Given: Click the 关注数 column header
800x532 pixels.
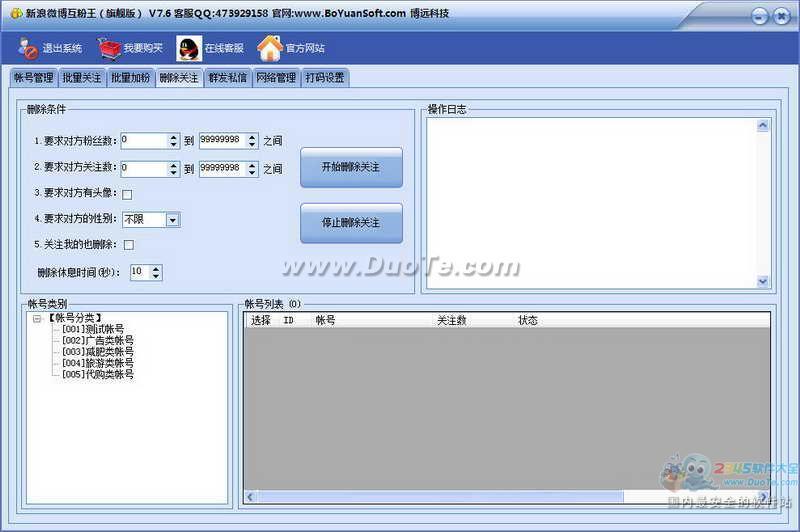Looking at the screenshot, I should 452,321.
